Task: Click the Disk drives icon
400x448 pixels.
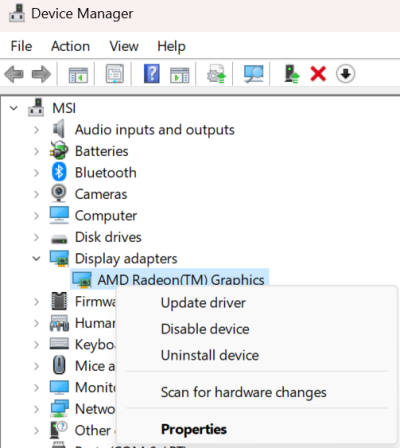Action: (59, 239)
